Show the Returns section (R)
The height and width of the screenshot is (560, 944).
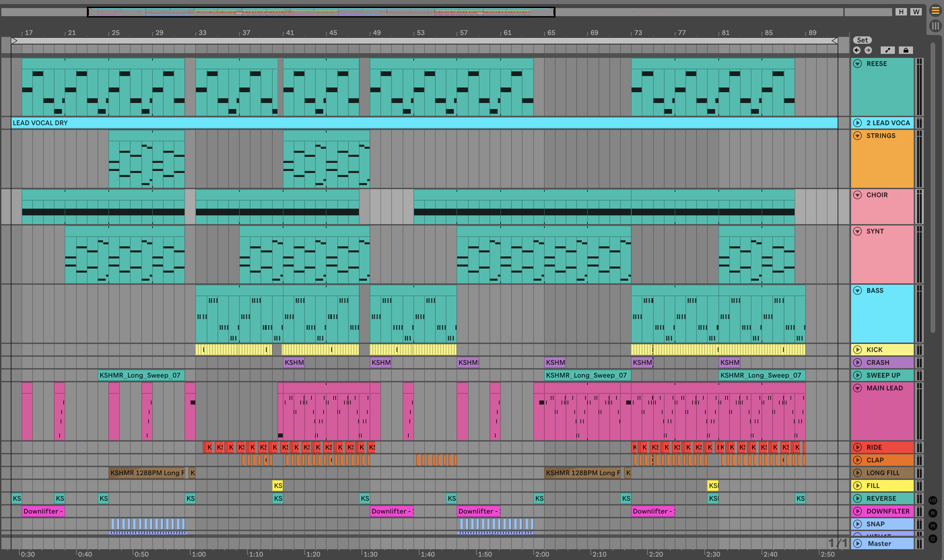[933, 513]
